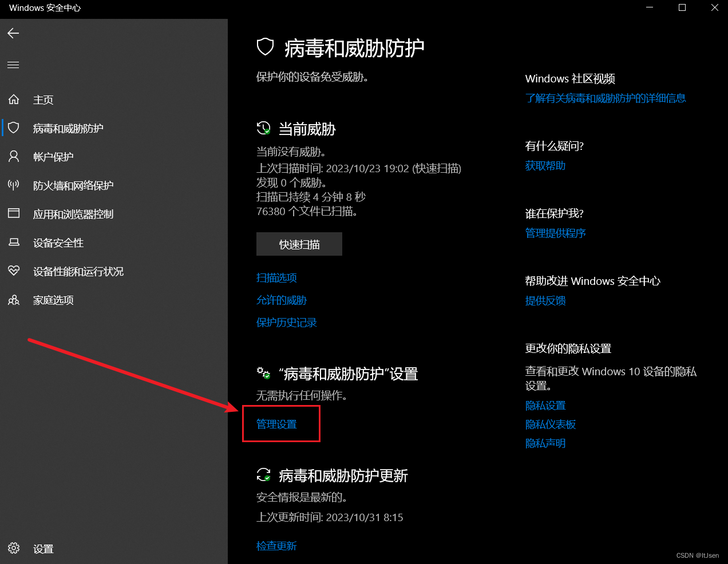The image size is (728, 564).
Task: Open the 隐私仪表板 link
Action: pyautogui.click(x=551, y=424)
